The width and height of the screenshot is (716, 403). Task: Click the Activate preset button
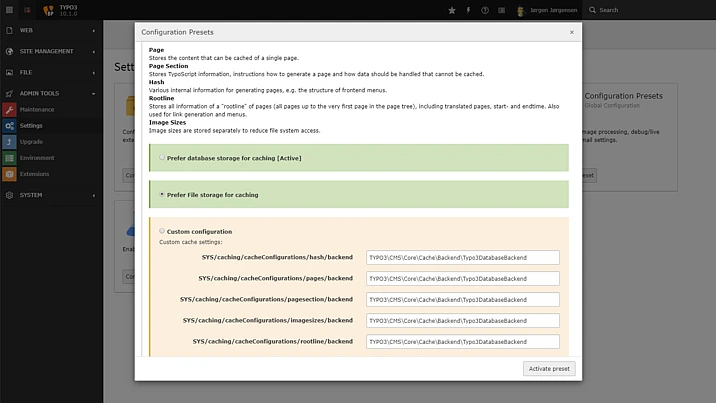pos(549,369)
